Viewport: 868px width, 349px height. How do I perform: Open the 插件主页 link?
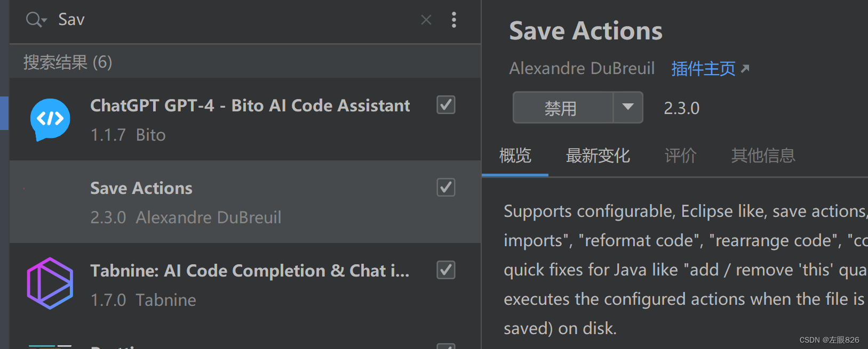tap(702, 68)
